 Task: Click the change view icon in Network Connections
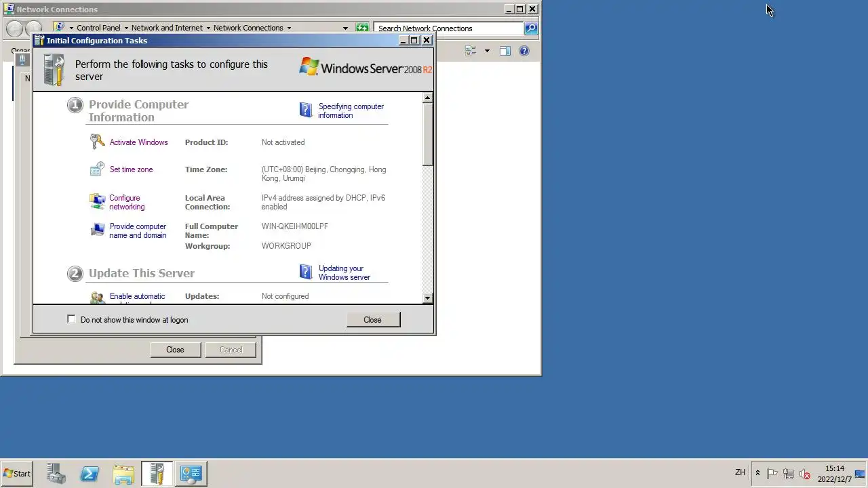471,51
